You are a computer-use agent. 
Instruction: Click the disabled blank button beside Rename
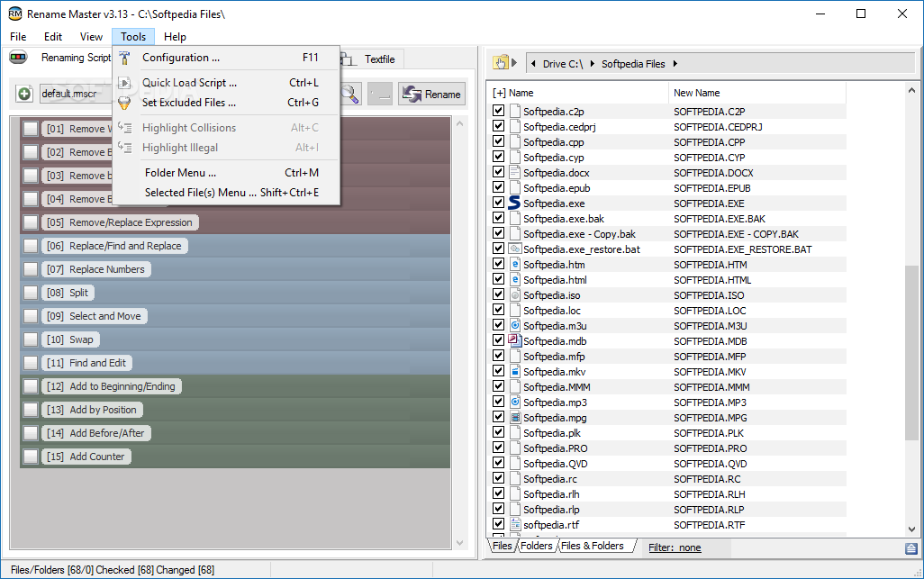[380, 95]
